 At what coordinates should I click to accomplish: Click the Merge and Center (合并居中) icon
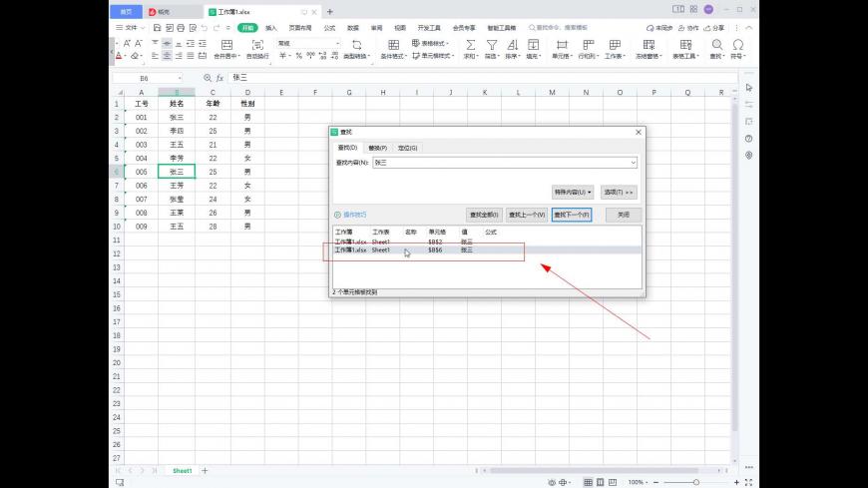tap(226, 45)
